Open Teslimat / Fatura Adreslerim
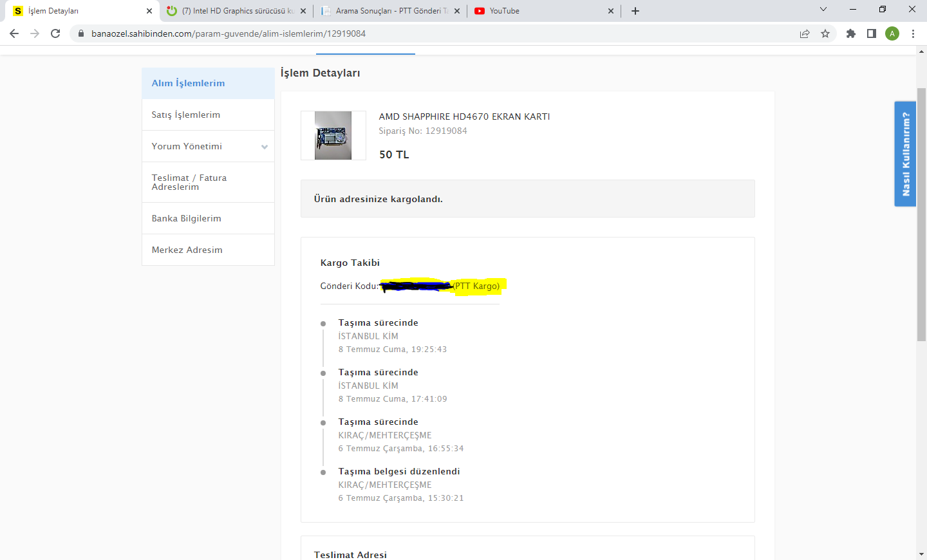This screenshot has height=560, width=927. [x=208, y=182]
